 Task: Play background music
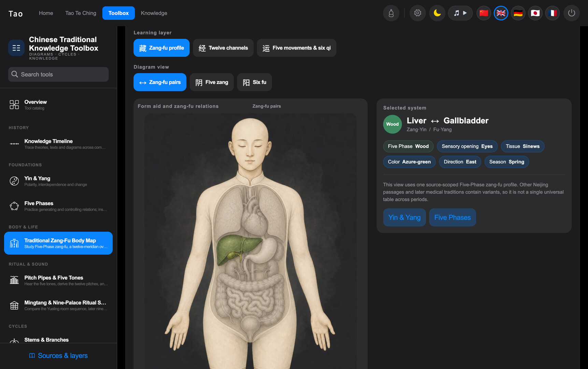460,13
